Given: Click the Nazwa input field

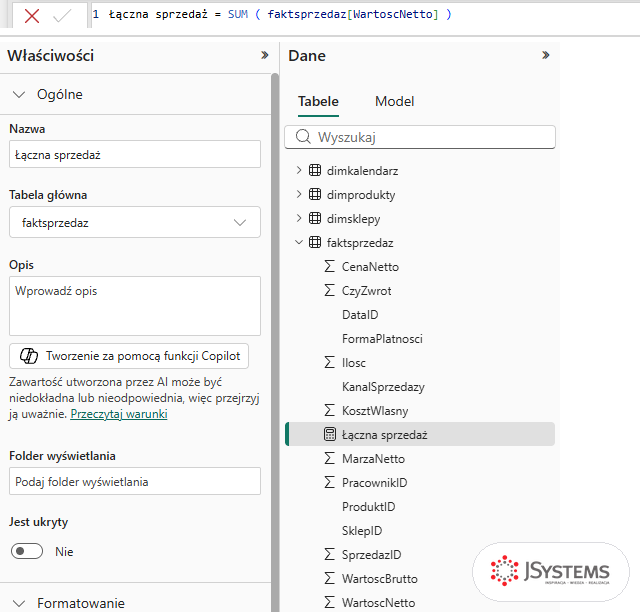Looking at the screenshot, I should tap(135, 154).
